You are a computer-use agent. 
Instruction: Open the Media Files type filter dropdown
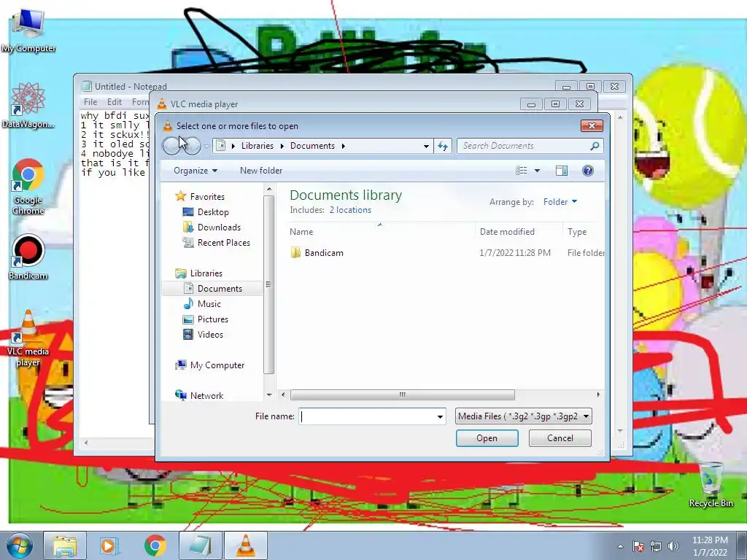[524, 416]
